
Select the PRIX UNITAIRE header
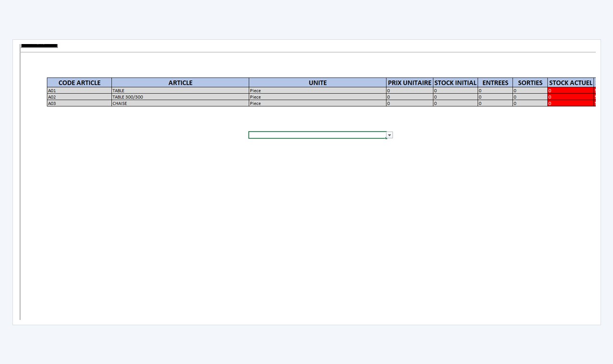(410, 83)
